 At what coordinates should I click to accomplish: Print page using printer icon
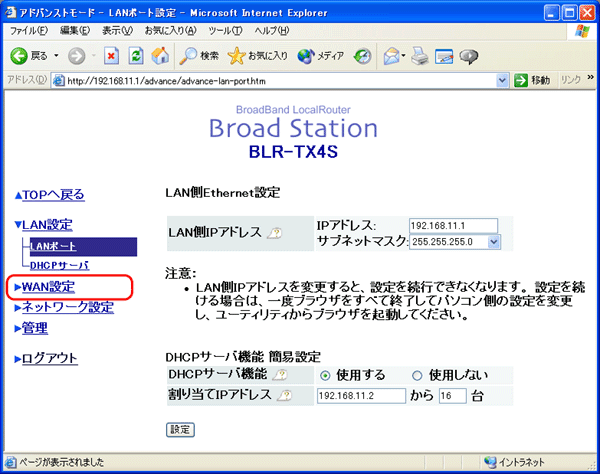[x=420, y=56]
